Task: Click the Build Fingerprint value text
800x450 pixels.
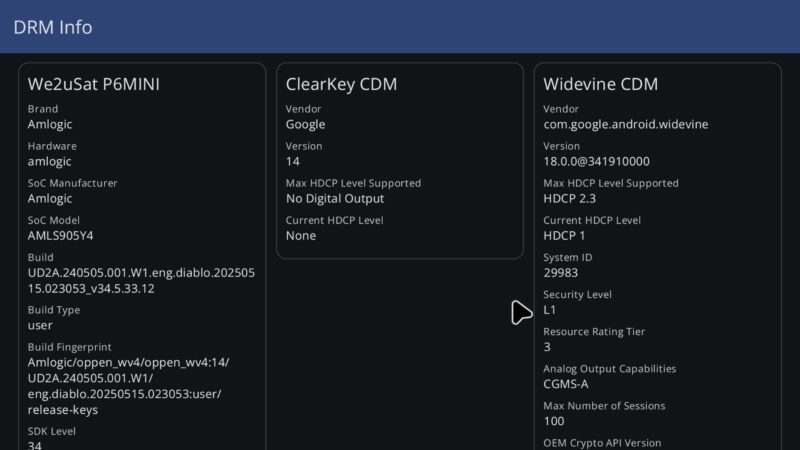Action: 128,386
